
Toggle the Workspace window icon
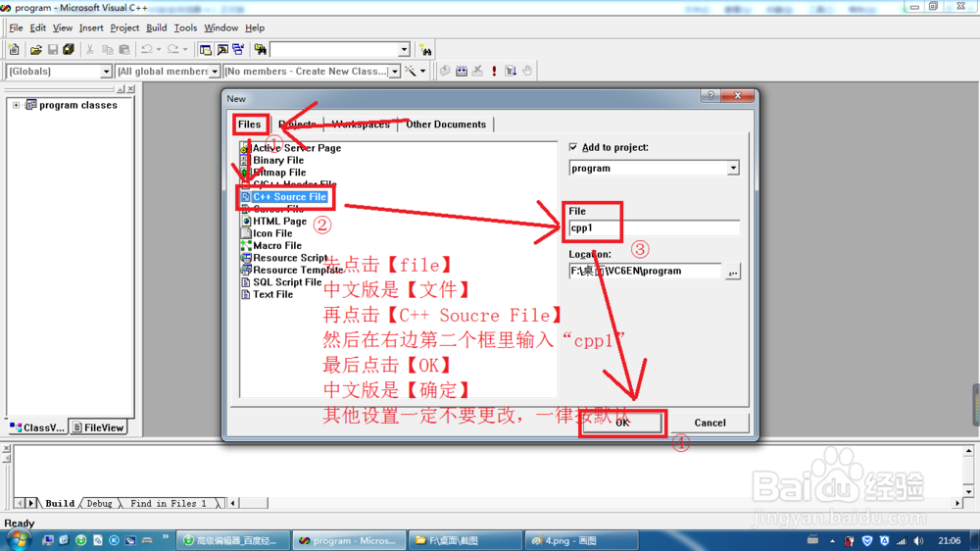coord(205,49)
